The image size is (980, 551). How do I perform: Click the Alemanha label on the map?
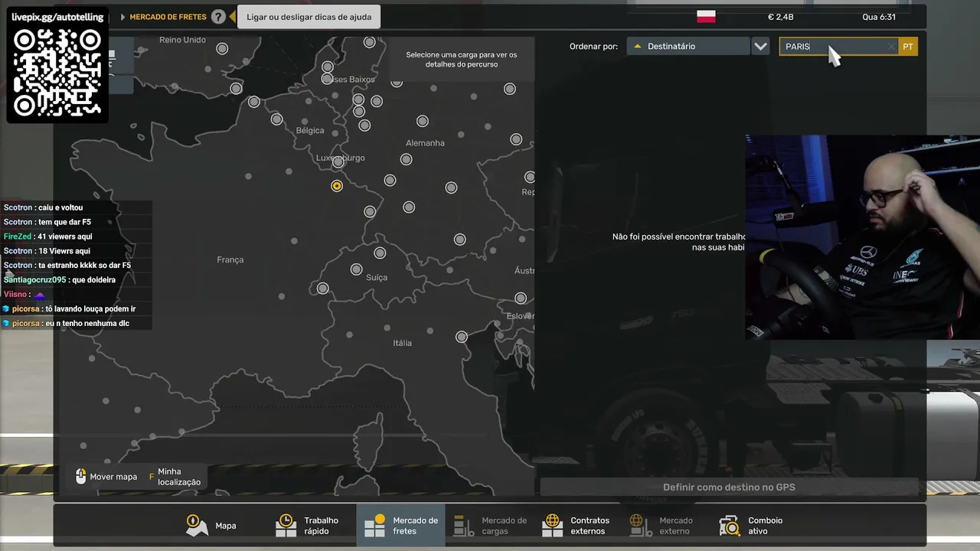[425, 143]
